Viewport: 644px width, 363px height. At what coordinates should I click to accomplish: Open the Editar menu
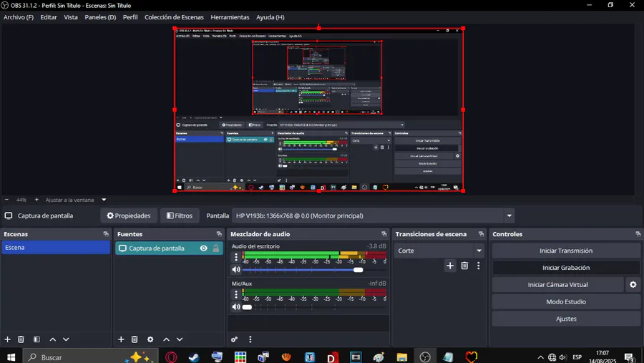(49, 17)
